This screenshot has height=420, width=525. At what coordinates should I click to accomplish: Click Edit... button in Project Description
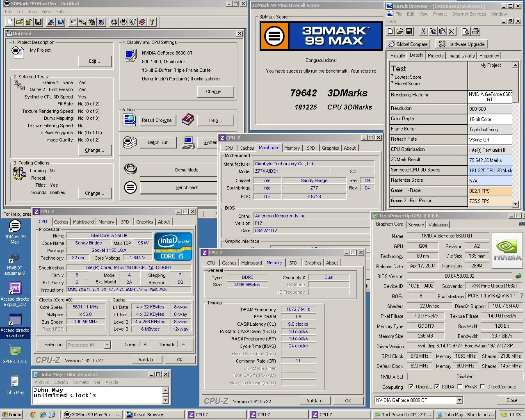(95, 61)
